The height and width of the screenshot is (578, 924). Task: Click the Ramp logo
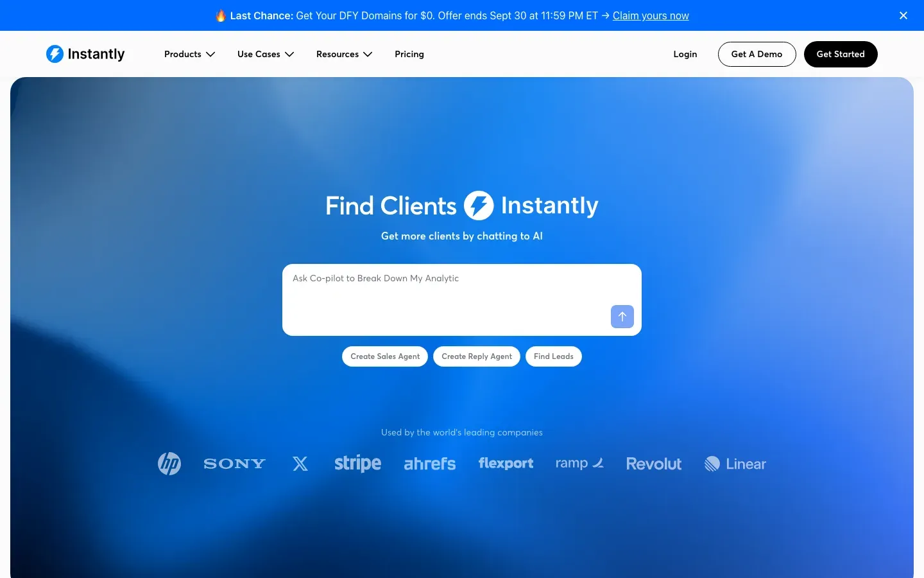(x=579, y=463)
